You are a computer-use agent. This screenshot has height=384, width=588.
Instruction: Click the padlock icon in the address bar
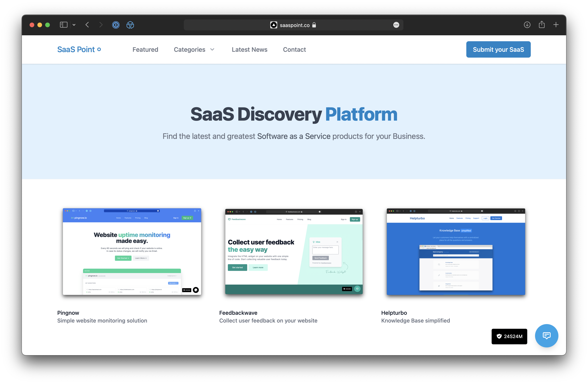(314, 25)
